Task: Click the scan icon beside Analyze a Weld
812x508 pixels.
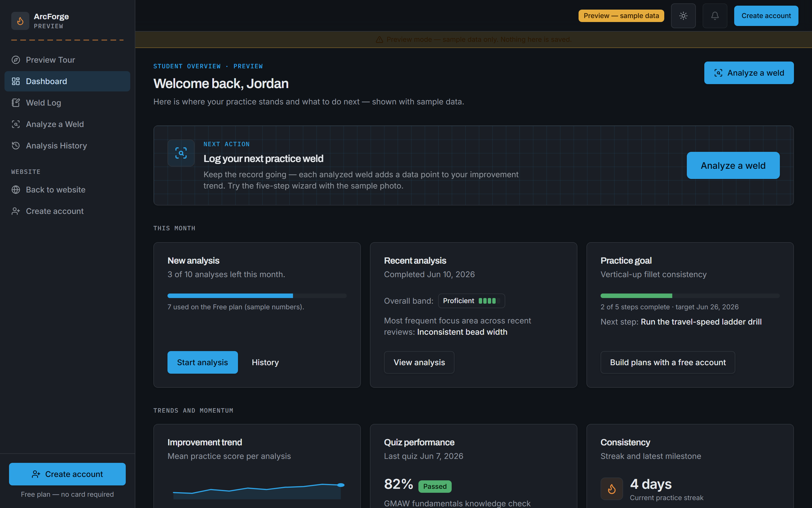Action: click(x=16, y=124)
